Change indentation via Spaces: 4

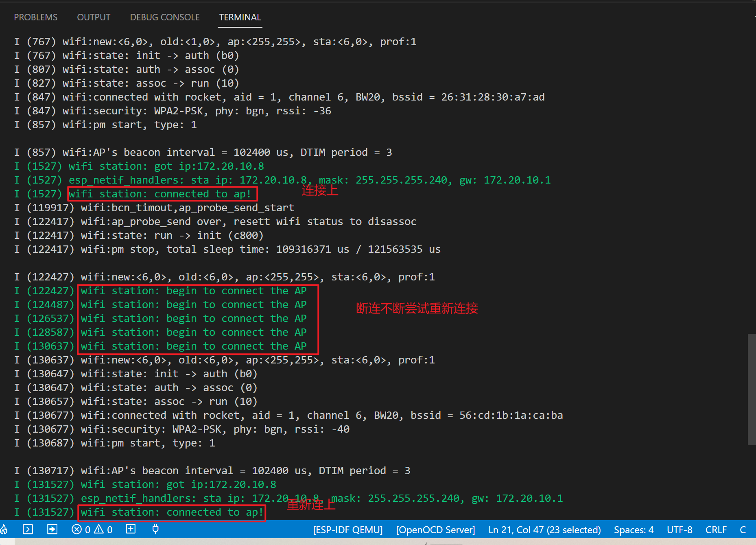pos(634,530)
